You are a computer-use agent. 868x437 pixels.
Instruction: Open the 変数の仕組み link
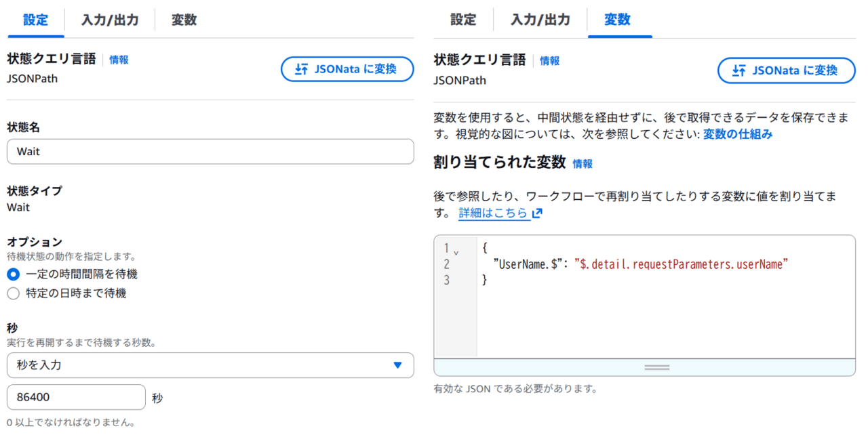tap(738, 134)
